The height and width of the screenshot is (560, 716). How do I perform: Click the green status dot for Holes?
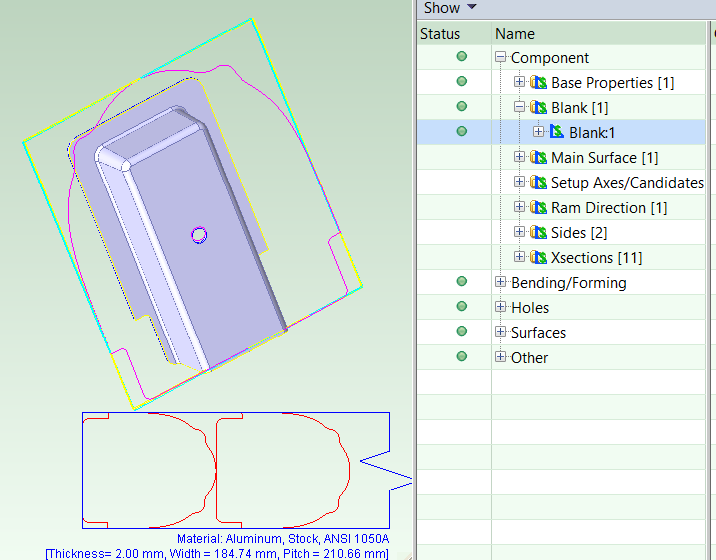(461, 307)
